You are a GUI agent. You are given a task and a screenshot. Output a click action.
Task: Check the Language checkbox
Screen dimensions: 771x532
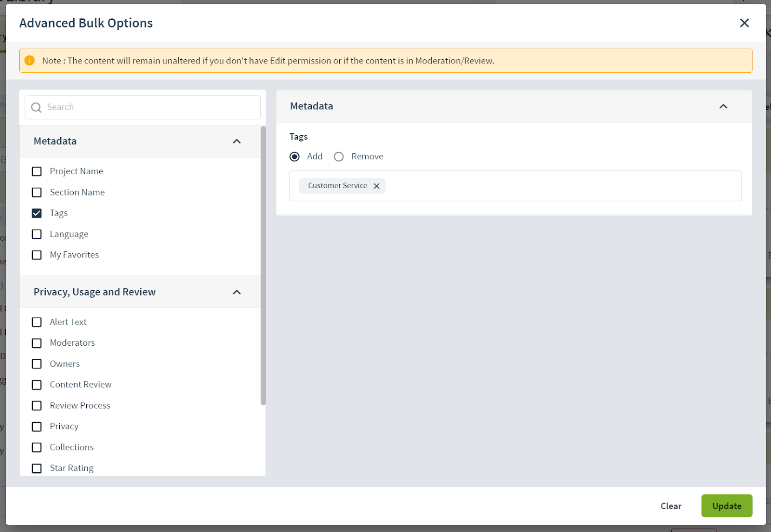[x=37, y=234]
